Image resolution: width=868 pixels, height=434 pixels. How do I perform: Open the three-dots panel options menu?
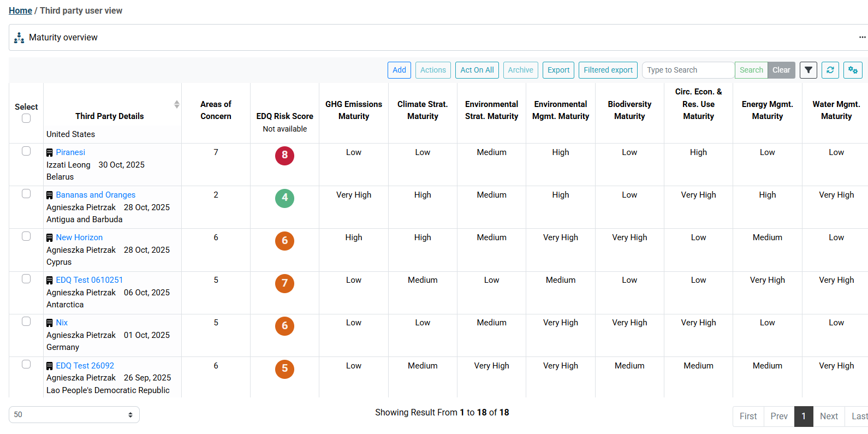[862, 37]
